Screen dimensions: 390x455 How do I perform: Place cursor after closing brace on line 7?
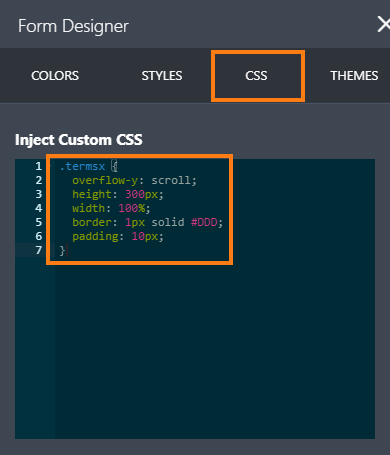[x=66, y=250]
